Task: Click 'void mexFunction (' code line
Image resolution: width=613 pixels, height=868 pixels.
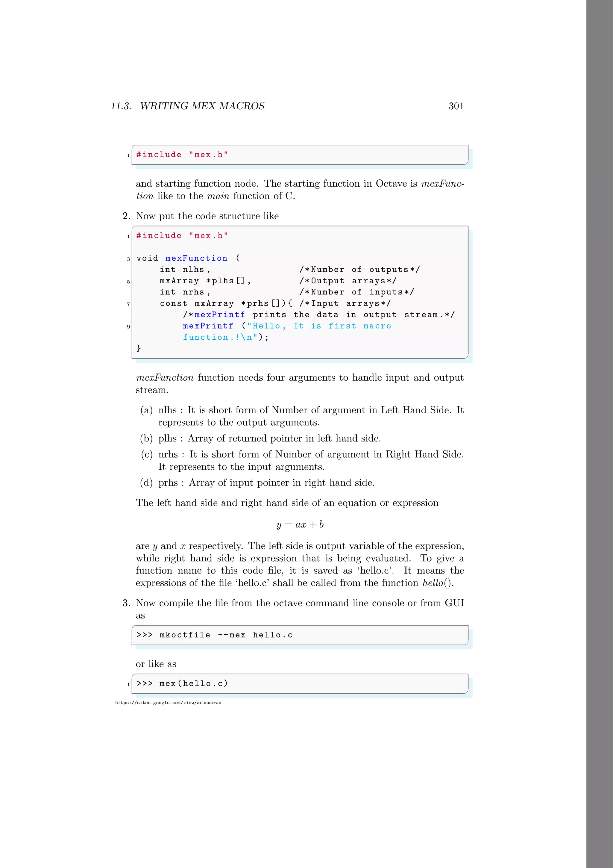Action: (188, 258)
